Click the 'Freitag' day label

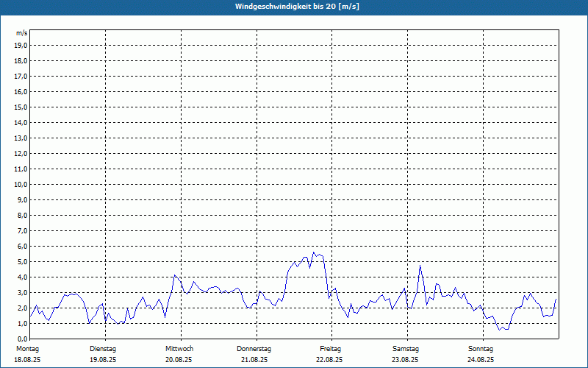coord(330,348)
